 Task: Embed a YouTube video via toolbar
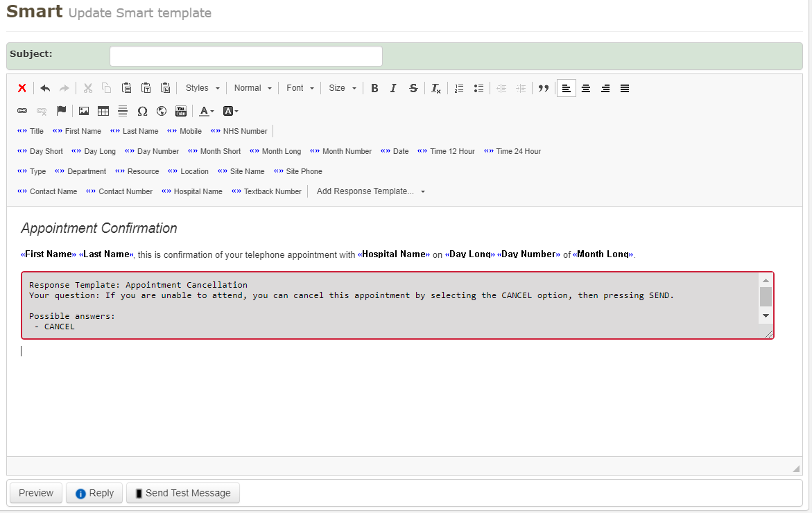pyautogui.click(x=181, y=111)
